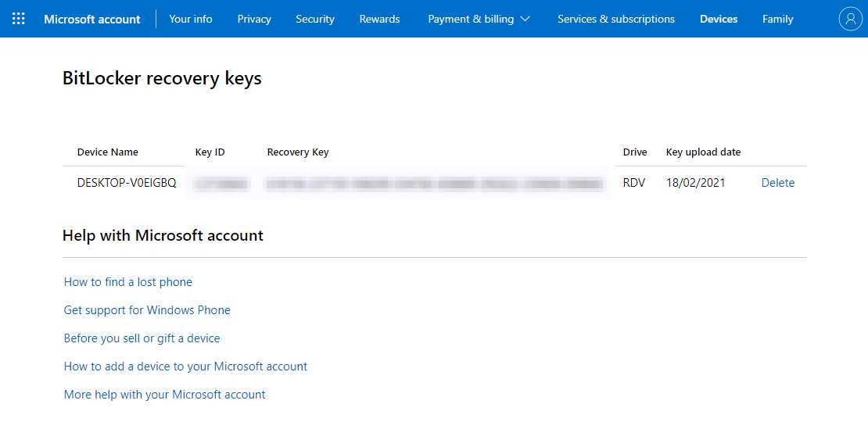
Task: Go to Microsoft account home
Action: click(92, 19)
